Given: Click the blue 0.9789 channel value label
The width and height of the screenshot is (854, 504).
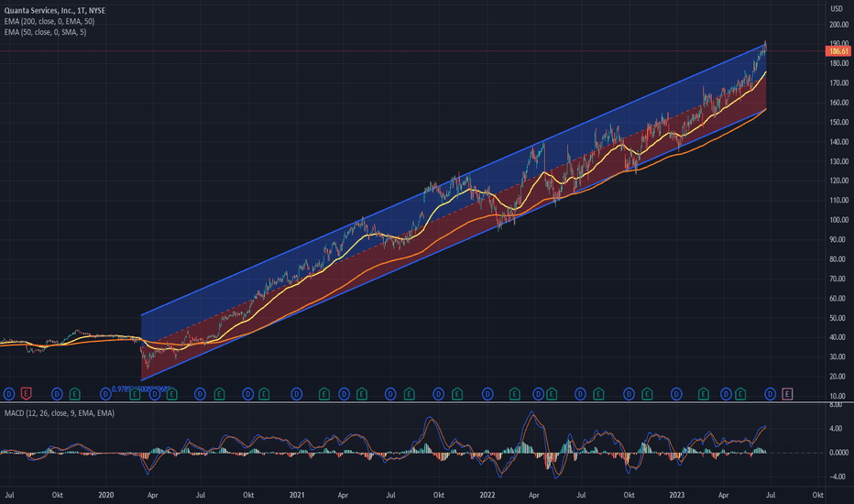Looking at the screenshot, I should click(x=140, y=389).
